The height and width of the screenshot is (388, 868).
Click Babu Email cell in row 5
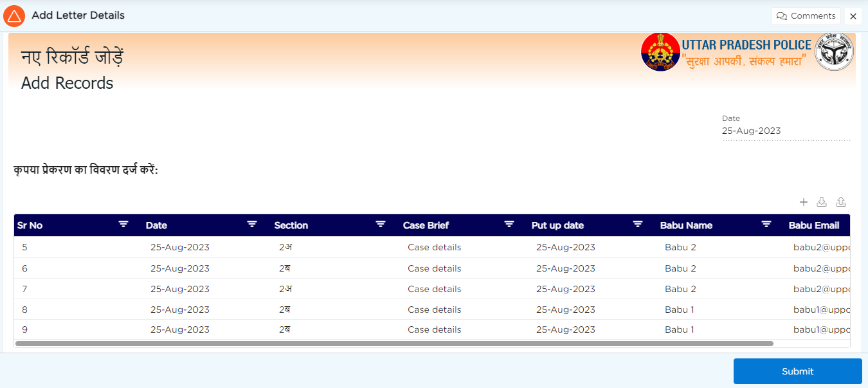[818, 247]
